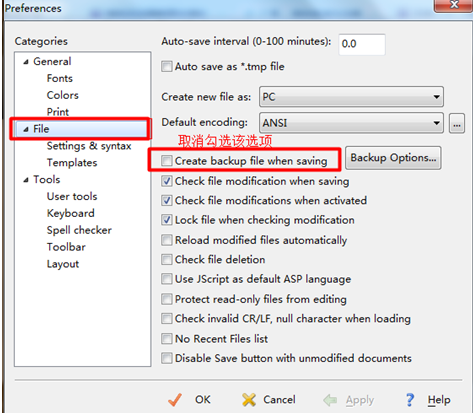Select the Tools category
This screenshot has width=473, height=413.
tap(47, 180)
